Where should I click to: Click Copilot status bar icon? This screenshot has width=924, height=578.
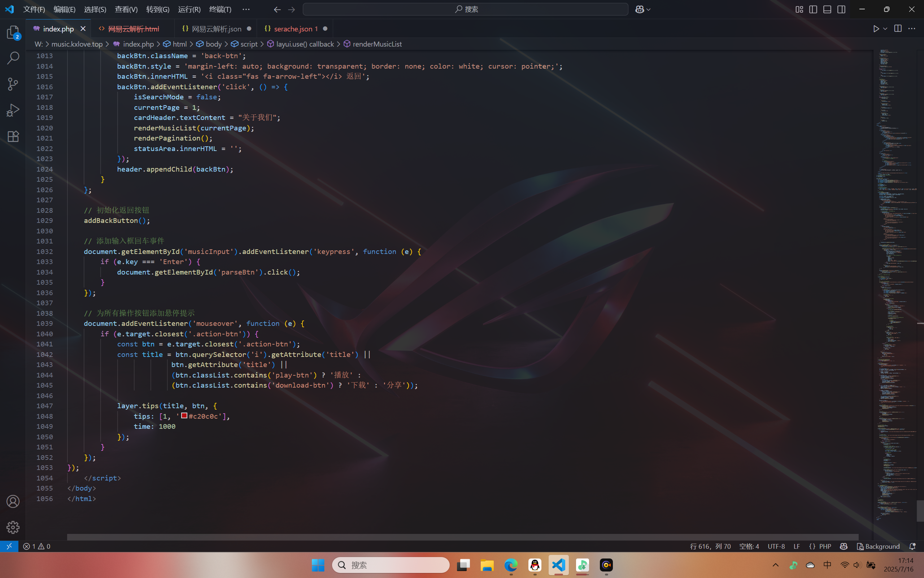tap(844, 546)
